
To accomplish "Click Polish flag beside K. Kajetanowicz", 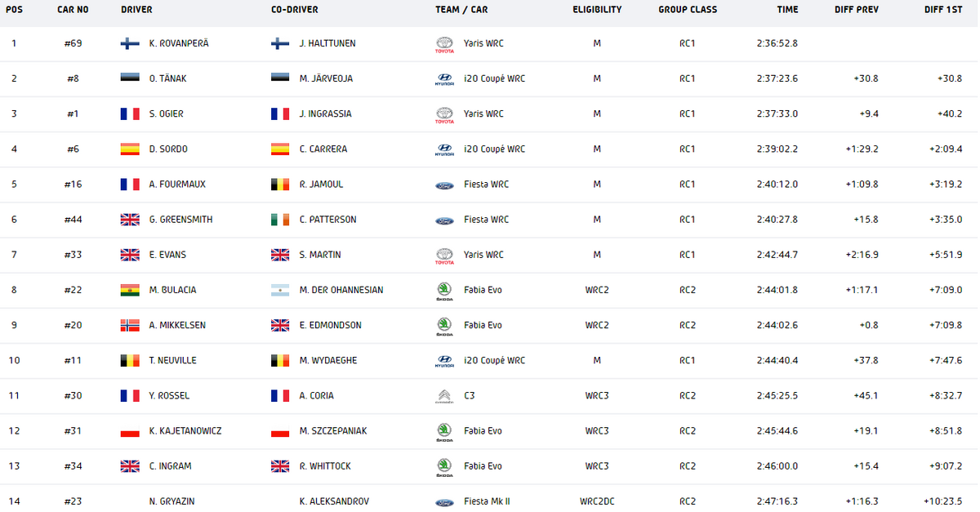I will 130,430.
